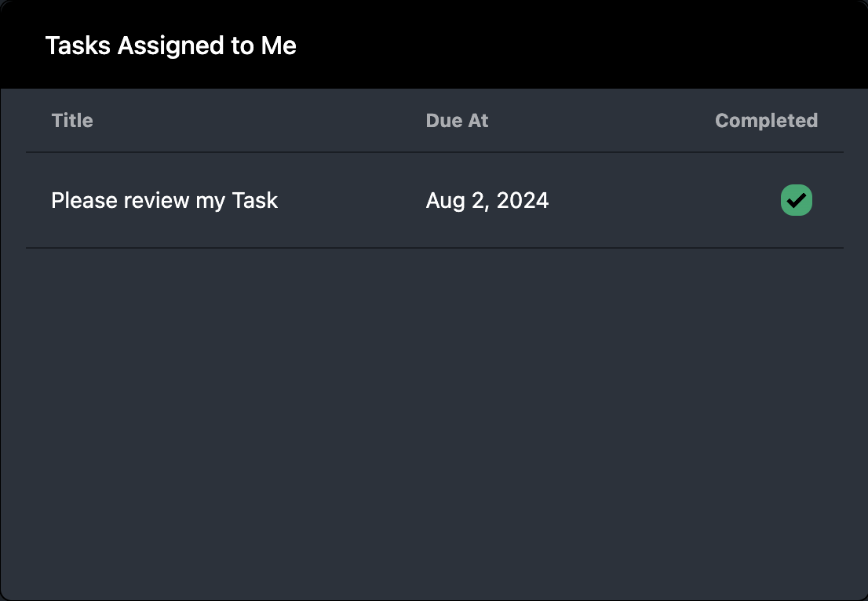This screenshot has width=868, height=601.
Task: Click the year '2024' in the due date
Action: tap(523, 201)
